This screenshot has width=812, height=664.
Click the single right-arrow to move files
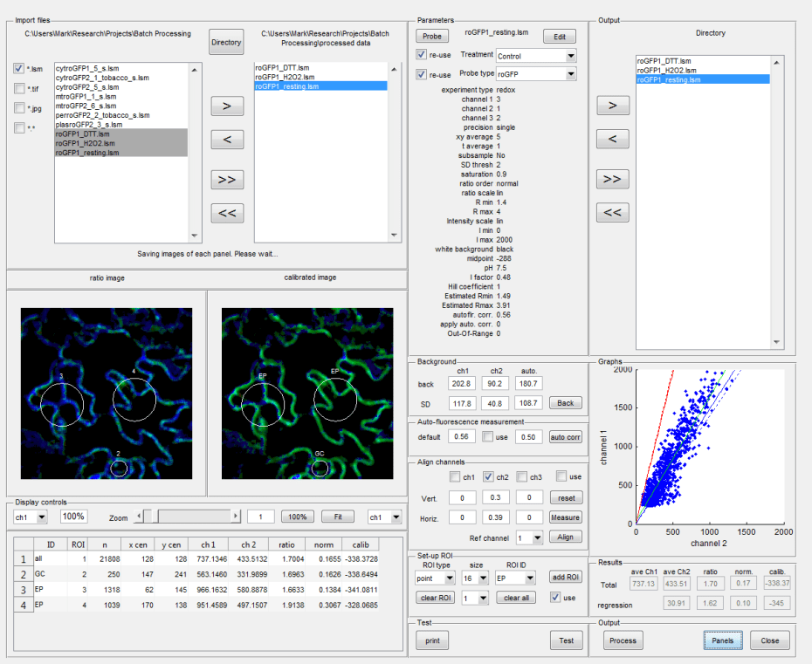[225, 106]
